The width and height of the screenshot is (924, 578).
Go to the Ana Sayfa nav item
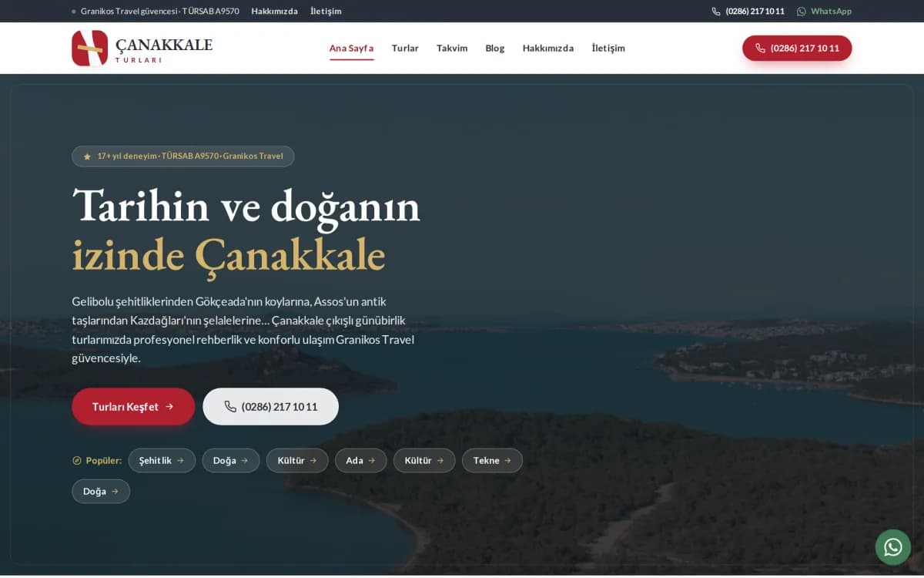351,48
